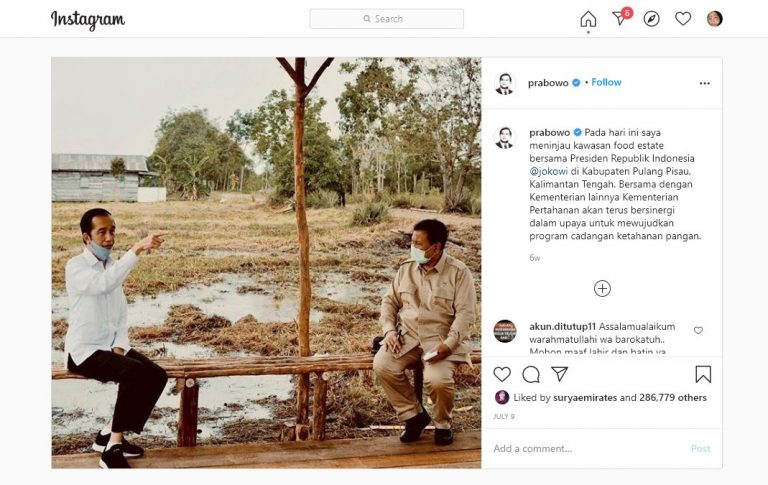Click the comment bubble icon
The width and height of the screenshot is (768, 485).
531,374
